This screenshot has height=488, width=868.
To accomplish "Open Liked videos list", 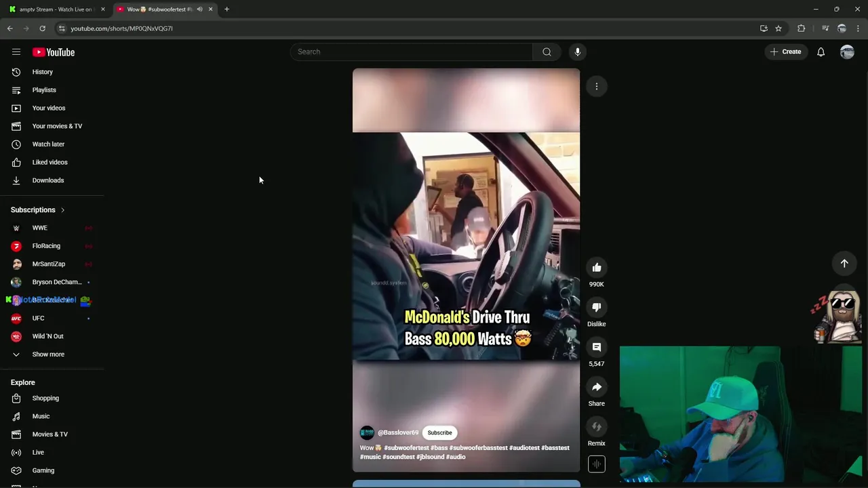I will [x=52, y=162].
